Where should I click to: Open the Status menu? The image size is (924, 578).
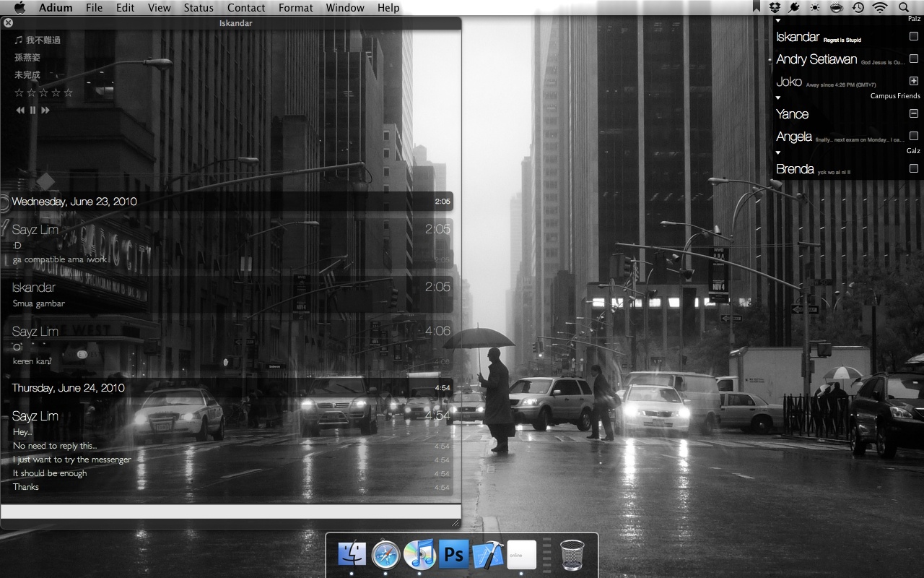tap(198, 7)
